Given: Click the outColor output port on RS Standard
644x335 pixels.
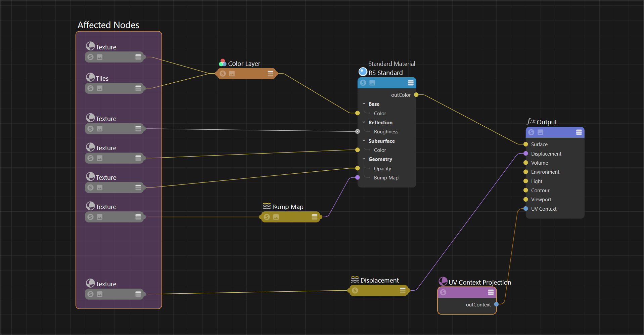Looking at the screenshot, I should tap(416, 95).
